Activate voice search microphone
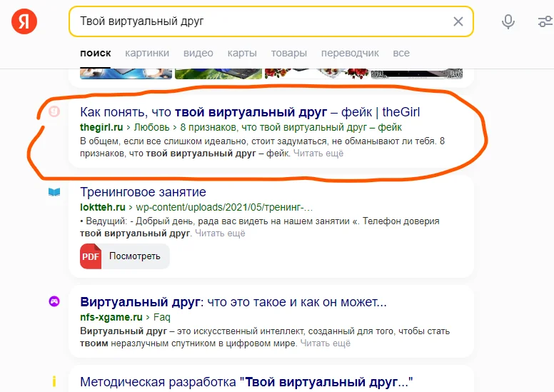This screenshot has width=554, height=392. 508,21
